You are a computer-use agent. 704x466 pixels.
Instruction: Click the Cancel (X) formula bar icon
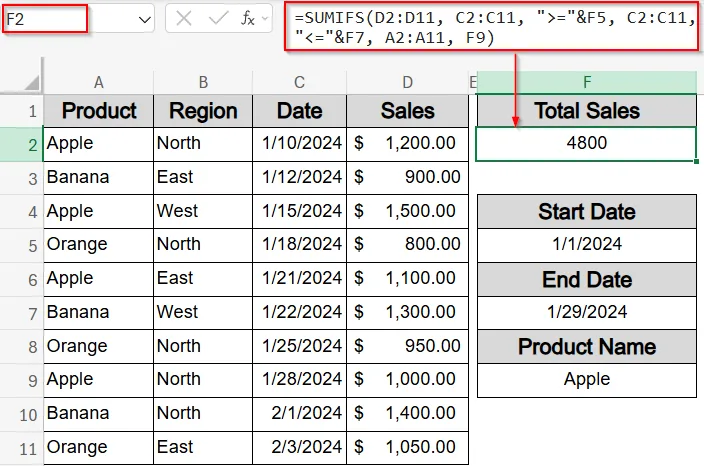(x=184, y=19)
